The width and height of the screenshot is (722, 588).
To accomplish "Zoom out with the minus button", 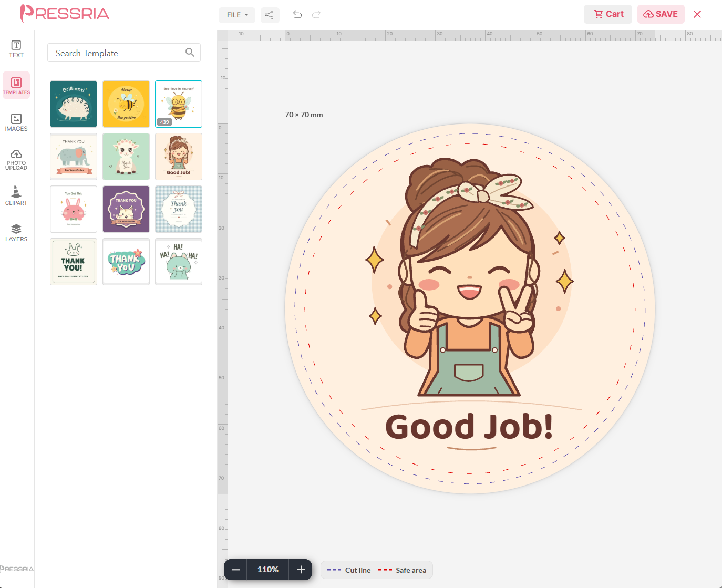I will pos(235,570).
